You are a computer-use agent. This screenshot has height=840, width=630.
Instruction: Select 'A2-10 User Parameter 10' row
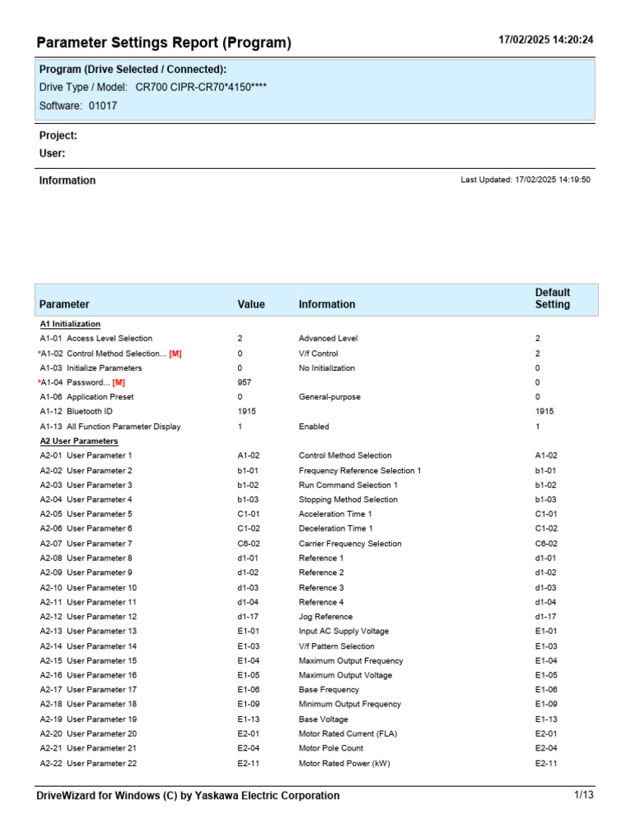click(x=316, y=587)
